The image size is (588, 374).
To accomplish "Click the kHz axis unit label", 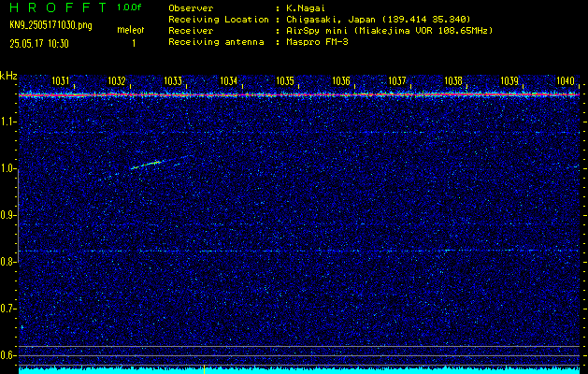I will (x=8, y=76).
